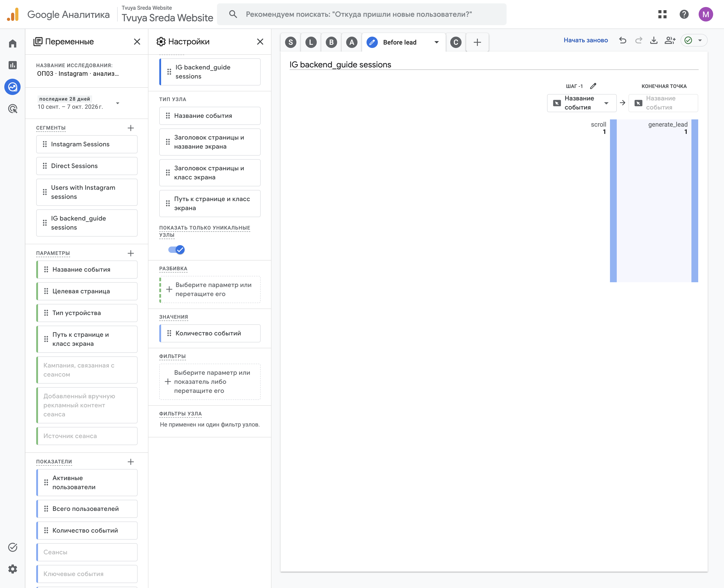Switch to the L tab

click(x=311, y=42)
